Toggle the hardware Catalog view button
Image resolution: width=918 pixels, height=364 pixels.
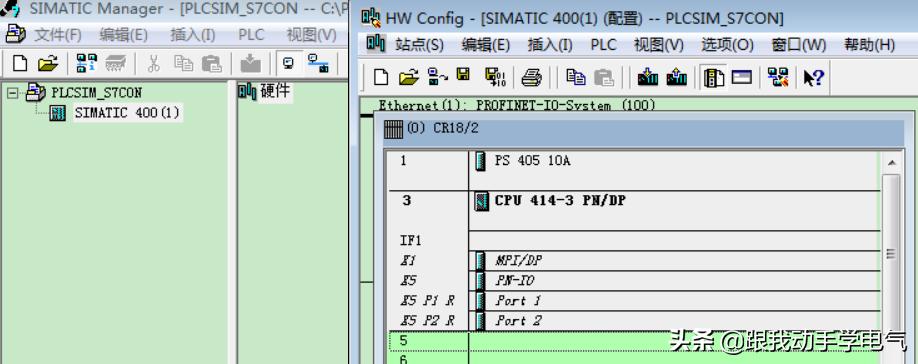[x=714, y=77]
